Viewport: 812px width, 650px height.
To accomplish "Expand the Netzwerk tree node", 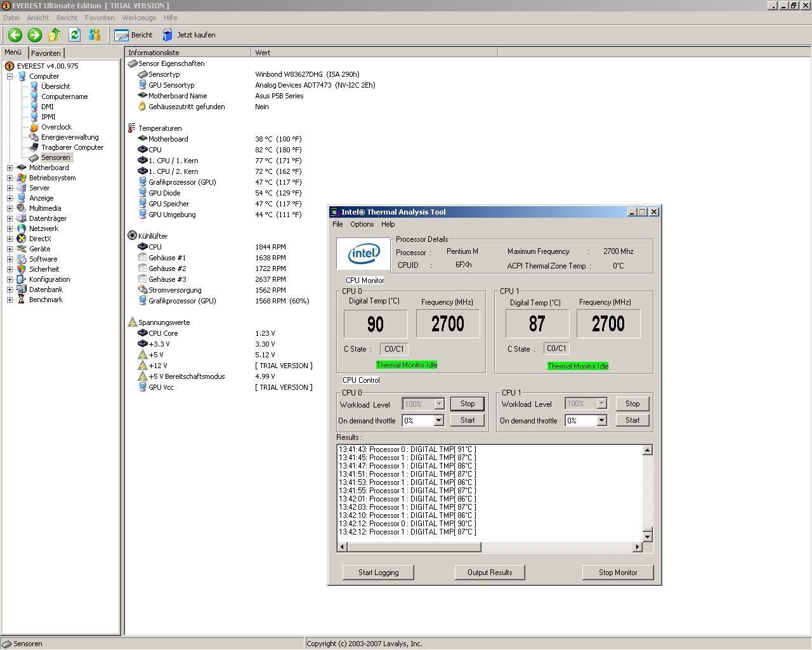I will [10, 229].
